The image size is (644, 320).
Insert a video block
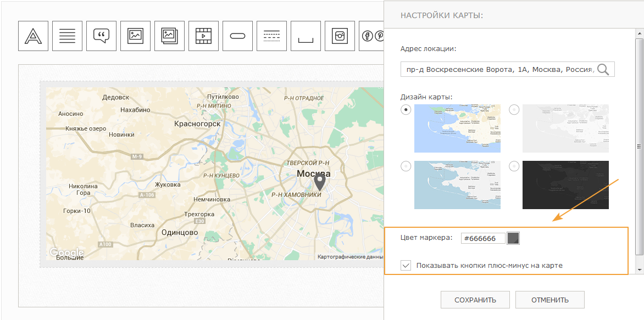[x=204, y=36]
